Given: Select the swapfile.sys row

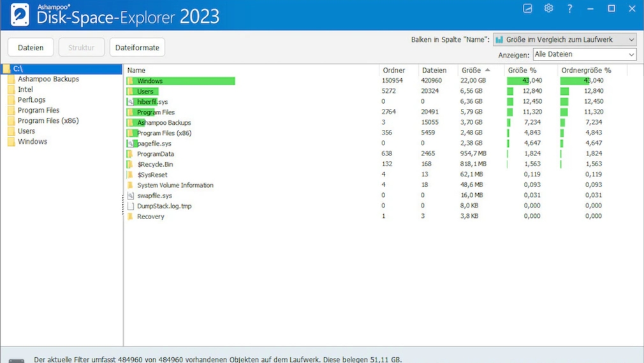Looking at the screenshot, I should pos(376,196).
